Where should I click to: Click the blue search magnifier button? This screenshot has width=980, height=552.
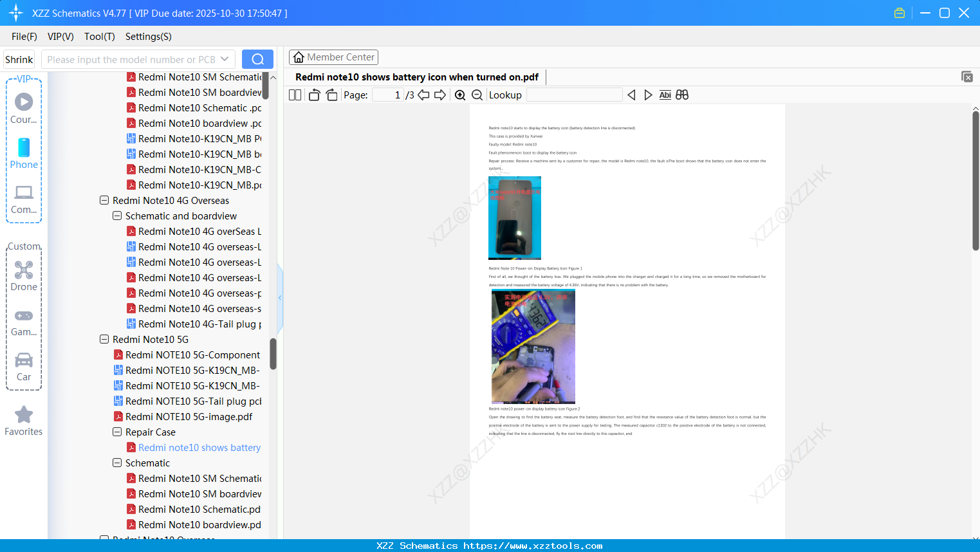coord(257,59)
